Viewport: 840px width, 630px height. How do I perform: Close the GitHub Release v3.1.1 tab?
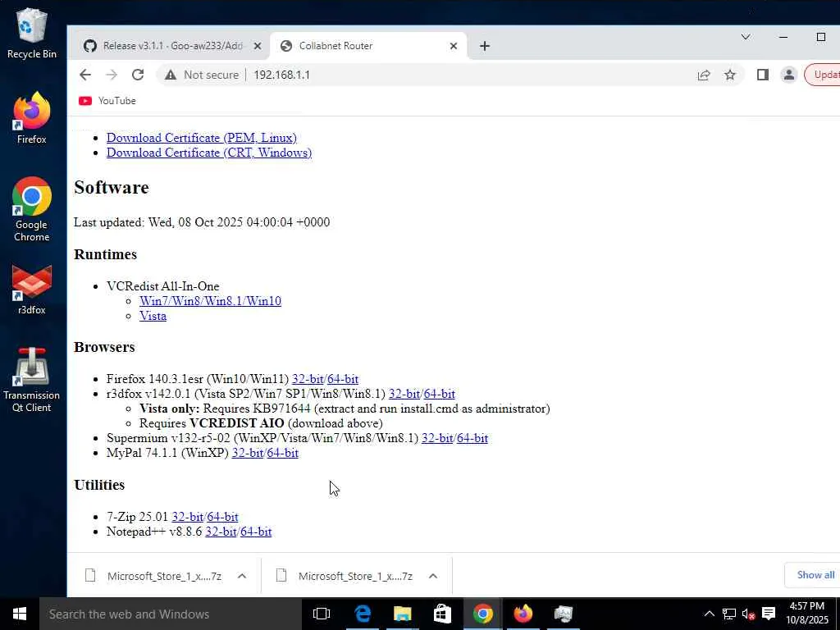tap(257, 46)
